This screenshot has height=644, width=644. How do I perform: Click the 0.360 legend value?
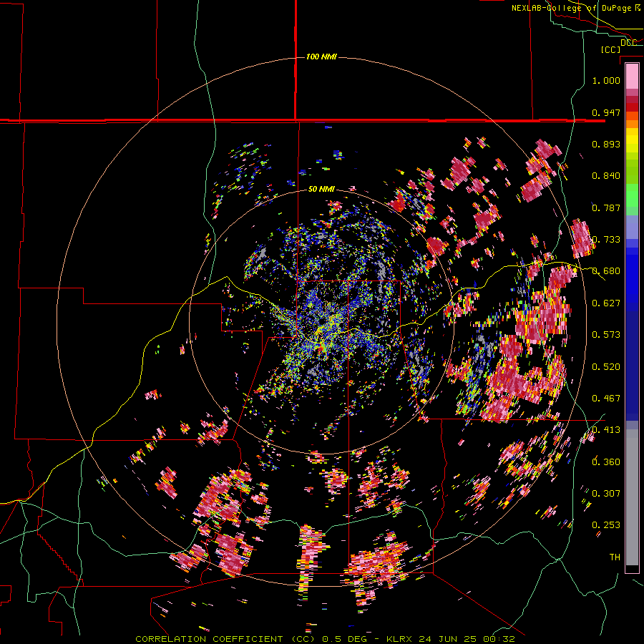click(606, 462)
